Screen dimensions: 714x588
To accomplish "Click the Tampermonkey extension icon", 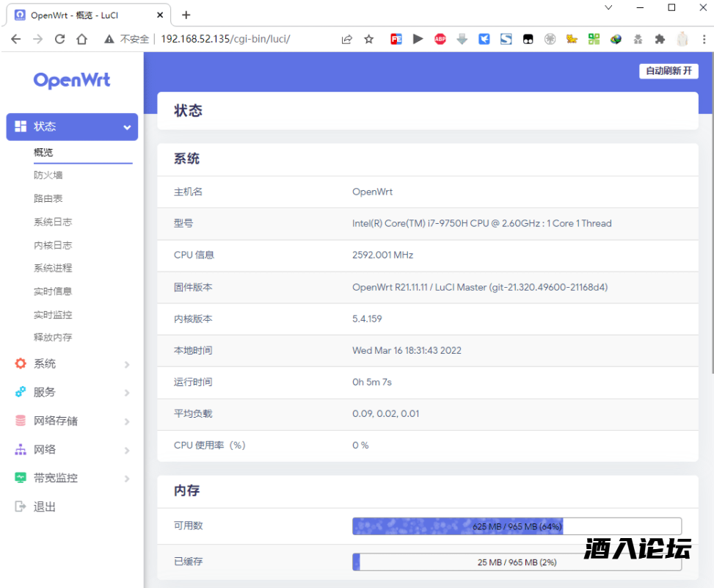I will click(528, 39).
